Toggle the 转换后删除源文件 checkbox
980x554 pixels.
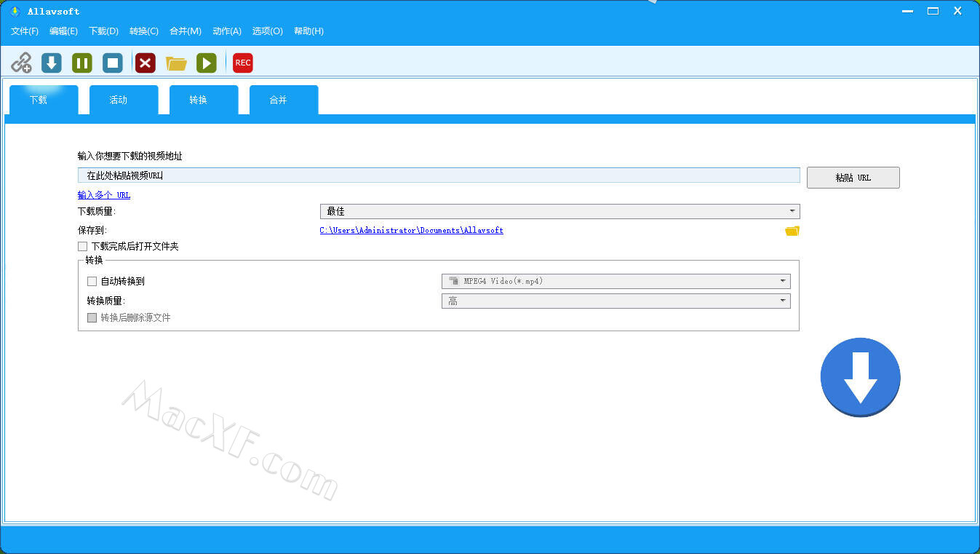(x=92, y=317)
